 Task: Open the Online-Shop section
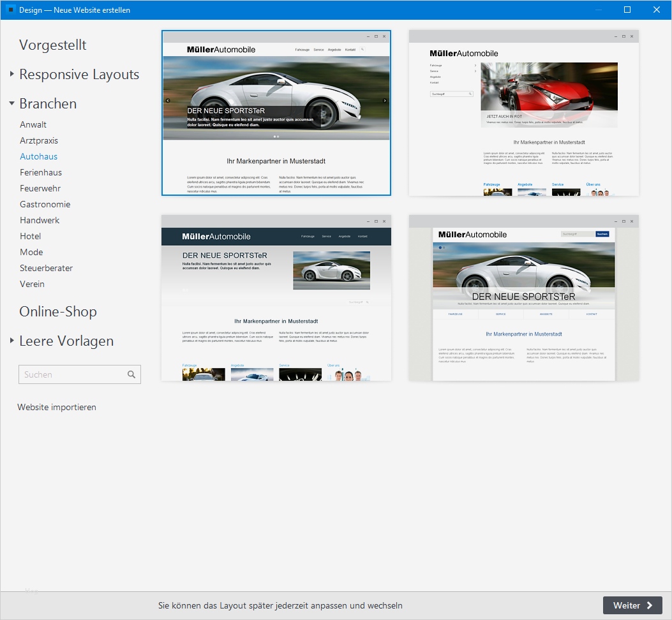58,312
